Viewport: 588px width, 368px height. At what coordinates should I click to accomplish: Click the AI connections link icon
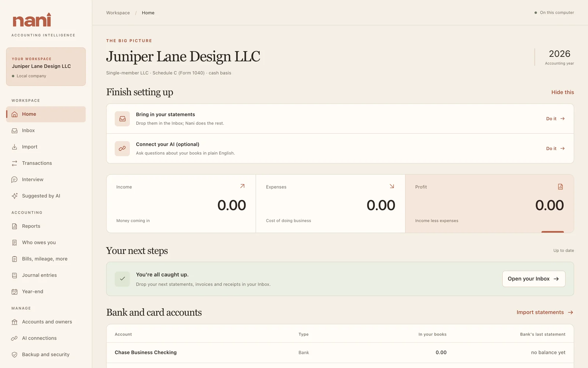click(14, 338)
